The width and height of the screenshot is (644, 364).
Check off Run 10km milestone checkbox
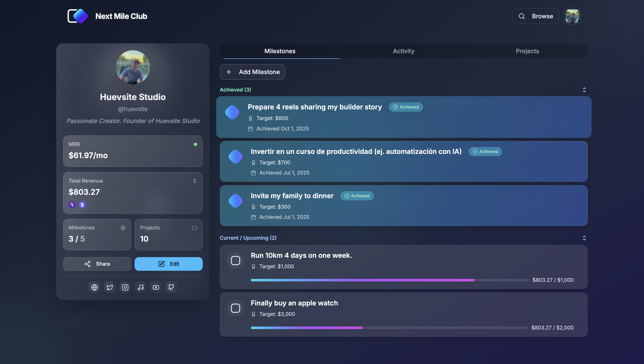(235, 261)
